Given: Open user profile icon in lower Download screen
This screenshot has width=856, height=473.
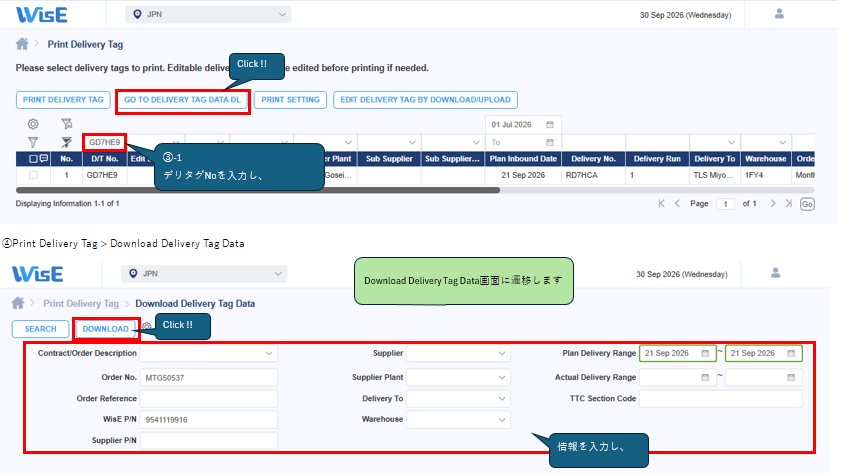Looking at the screenshot, I should [x=775, y=273].
